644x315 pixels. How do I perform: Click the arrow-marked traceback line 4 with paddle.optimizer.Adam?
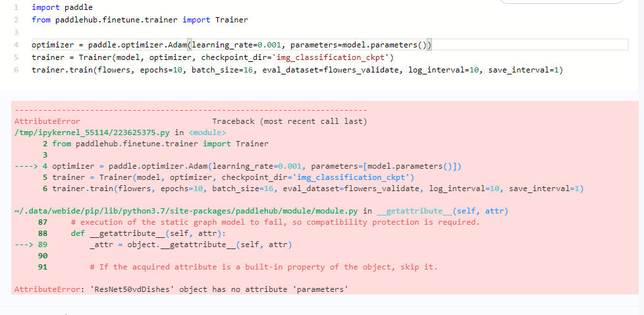pyautogui.click(x=238, y=166)
